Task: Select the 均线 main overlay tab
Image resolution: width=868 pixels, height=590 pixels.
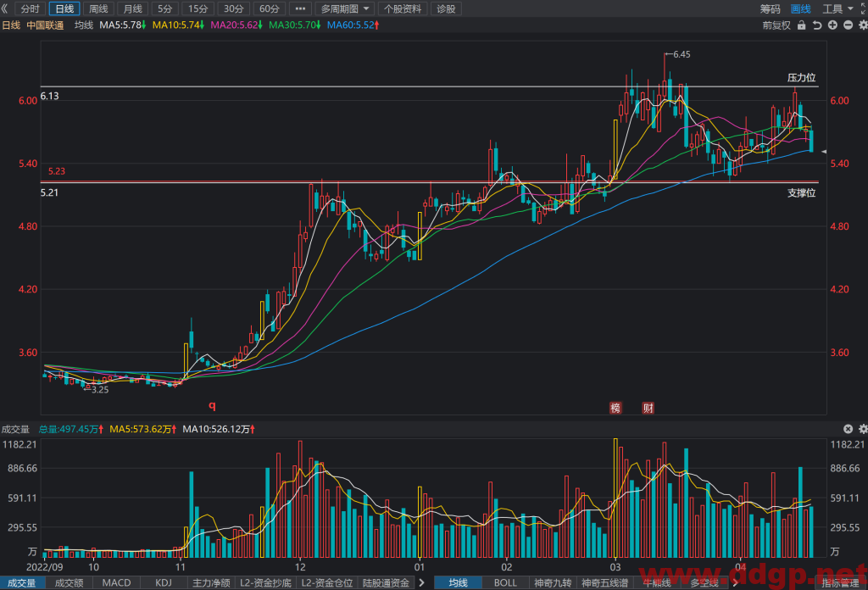Action: tap(458, 583)
